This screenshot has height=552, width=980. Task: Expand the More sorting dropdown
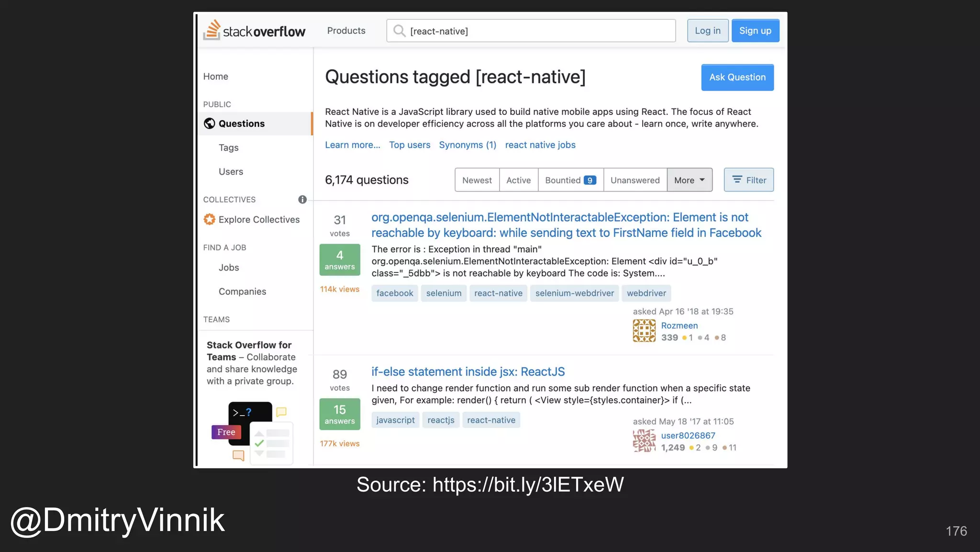pyautogui.click(x=689, y=180)
